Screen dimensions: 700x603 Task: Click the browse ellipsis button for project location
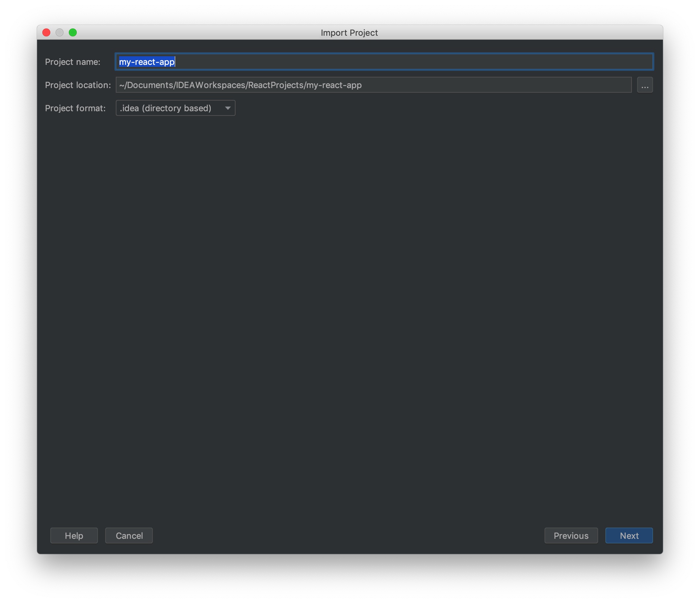click(645, 85)
